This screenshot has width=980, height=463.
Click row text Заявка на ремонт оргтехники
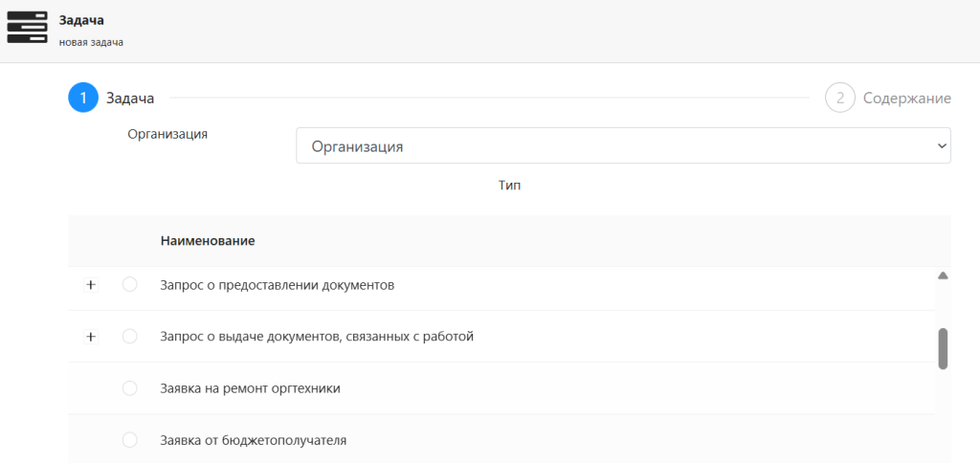250,388
